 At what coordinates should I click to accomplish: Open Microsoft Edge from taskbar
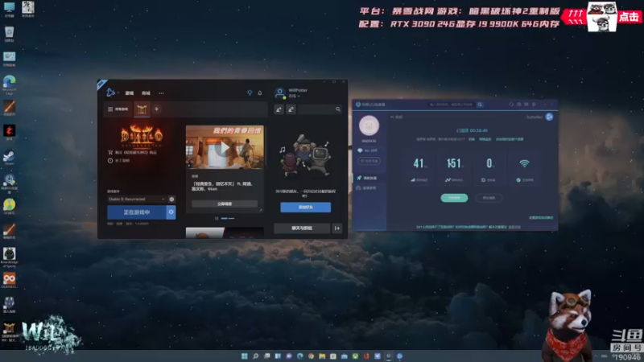(299, 356)
